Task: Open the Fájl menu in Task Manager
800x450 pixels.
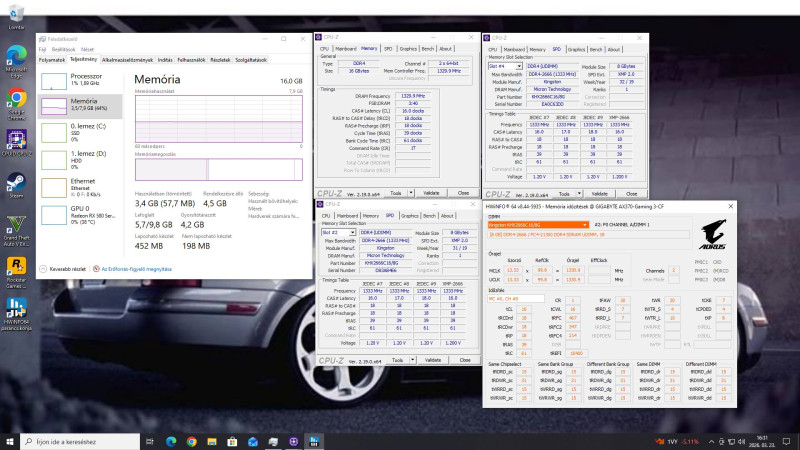Action: click(x=42, y=49)
